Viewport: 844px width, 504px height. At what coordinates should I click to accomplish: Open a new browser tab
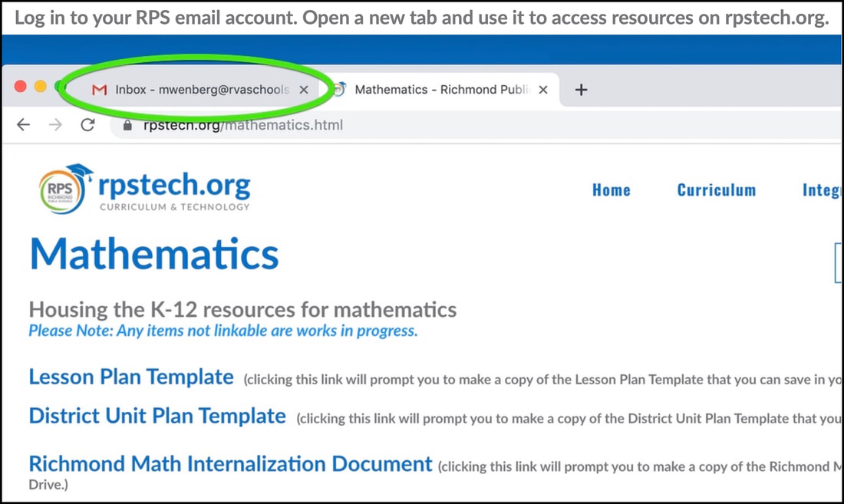581,90
